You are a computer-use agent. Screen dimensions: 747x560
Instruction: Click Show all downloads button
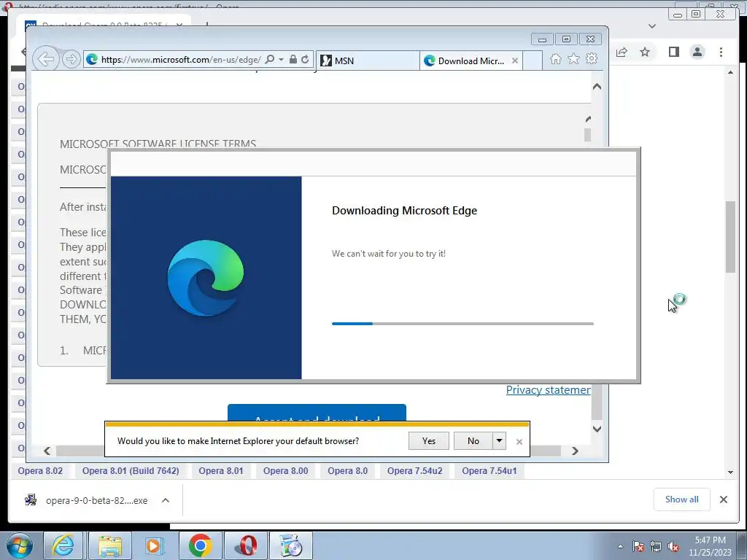682,499
